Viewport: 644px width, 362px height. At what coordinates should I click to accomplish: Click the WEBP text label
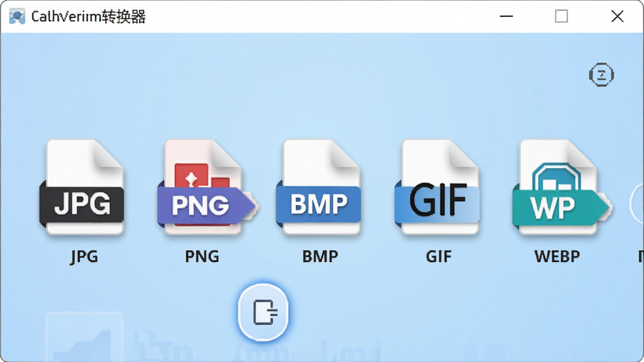coord(557,256)
